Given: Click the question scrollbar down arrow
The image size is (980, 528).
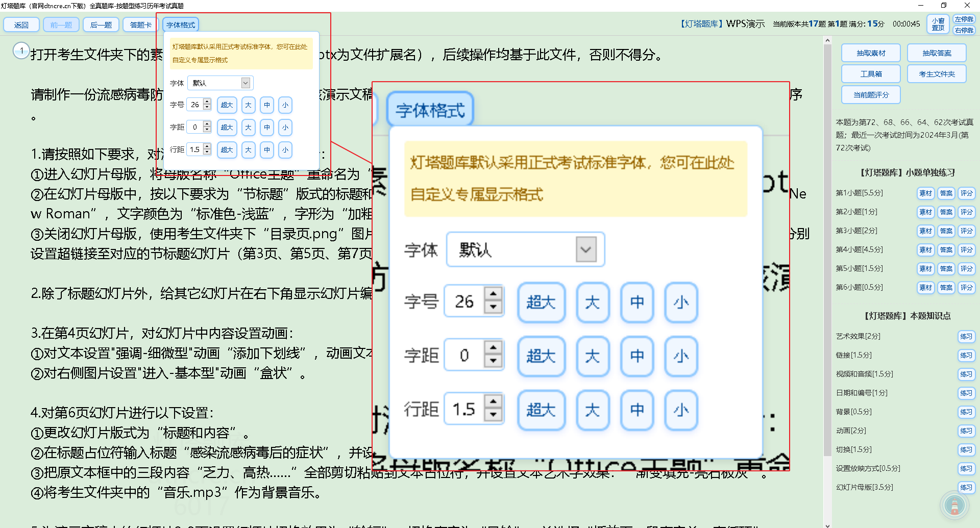Looking at the screenshot, I should tap(827, 524).
